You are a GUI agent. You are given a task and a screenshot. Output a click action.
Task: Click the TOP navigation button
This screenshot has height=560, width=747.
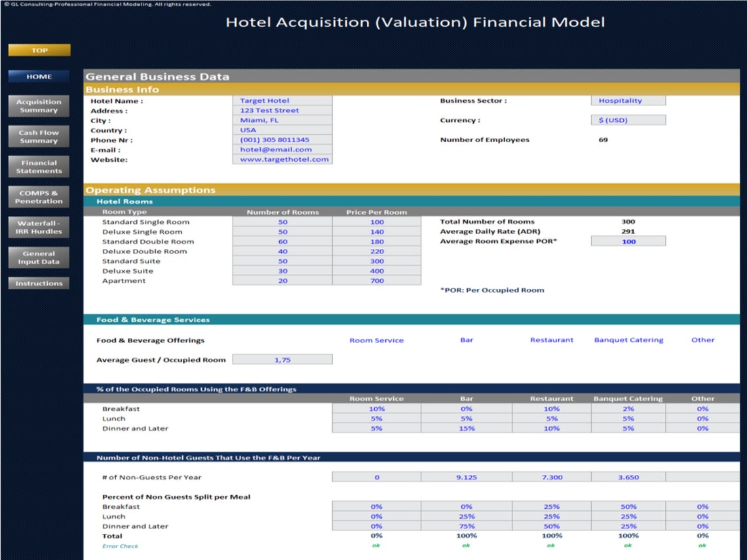tap(39, 50)
